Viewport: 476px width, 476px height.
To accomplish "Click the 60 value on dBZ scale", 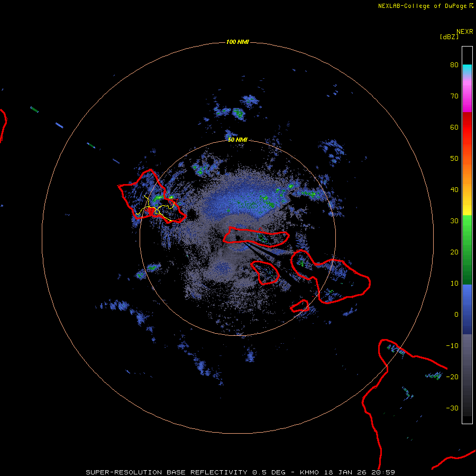I will [454, 127].
